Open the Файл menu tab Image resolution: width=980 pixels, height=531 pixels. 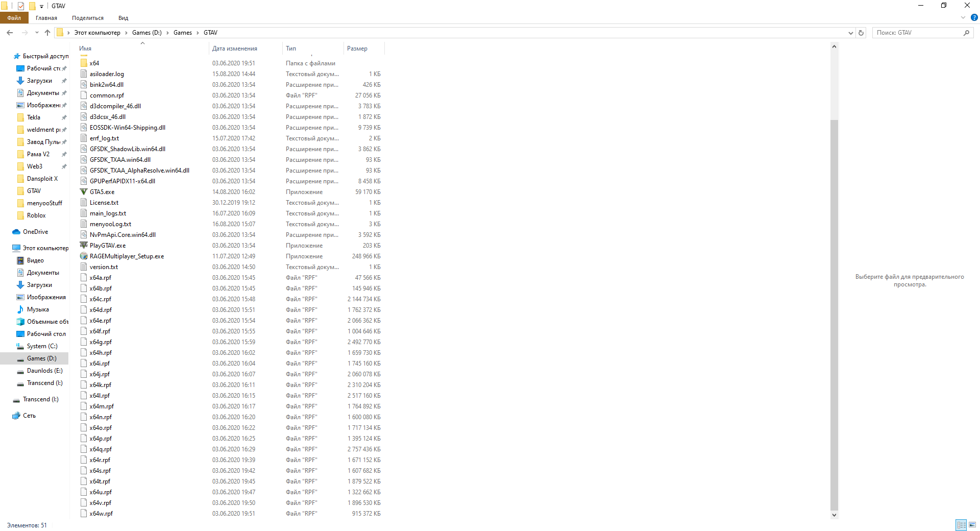14,18
